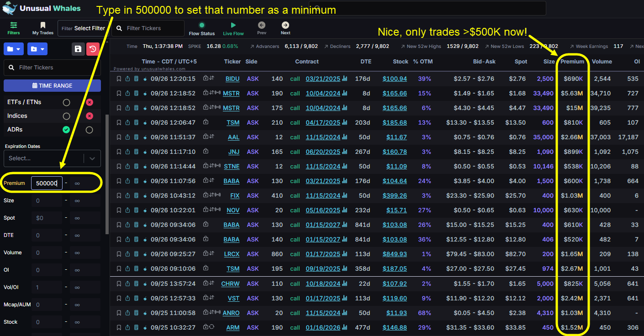
Task: Open chart icon beside BIDU 03/21/2025 contract
Action: coord(345,79)
